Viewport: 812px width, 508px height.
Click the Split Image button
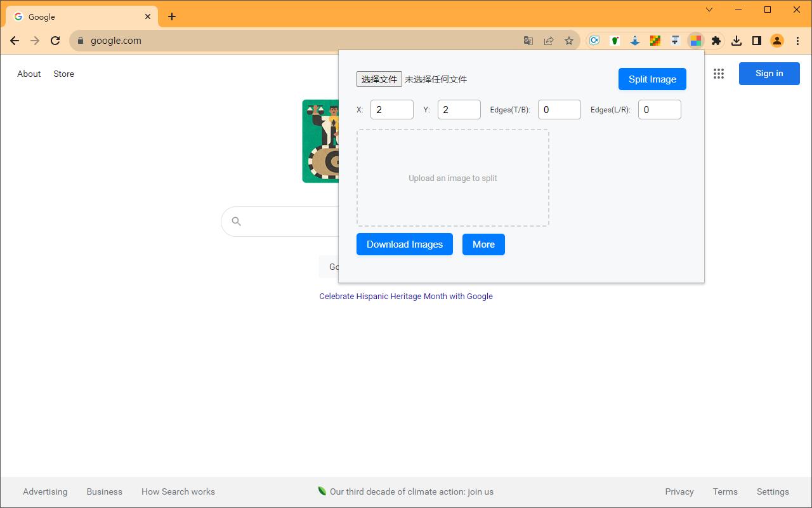point(652,79)
